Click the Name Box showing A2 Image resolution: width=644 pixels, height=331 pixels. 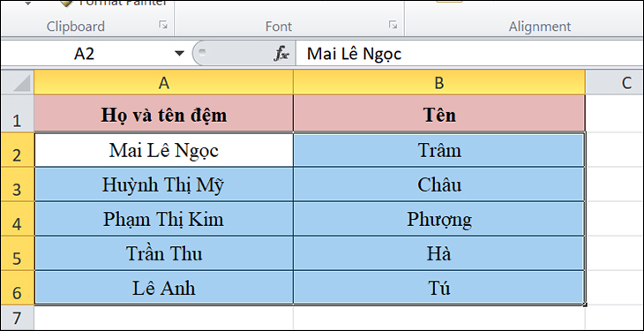[84, 54]
